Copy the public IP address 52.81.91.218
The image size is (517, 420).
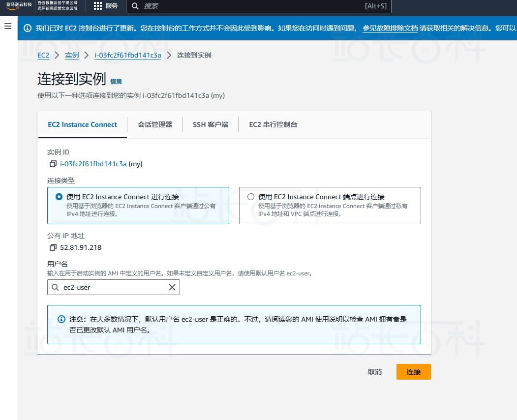53,247
